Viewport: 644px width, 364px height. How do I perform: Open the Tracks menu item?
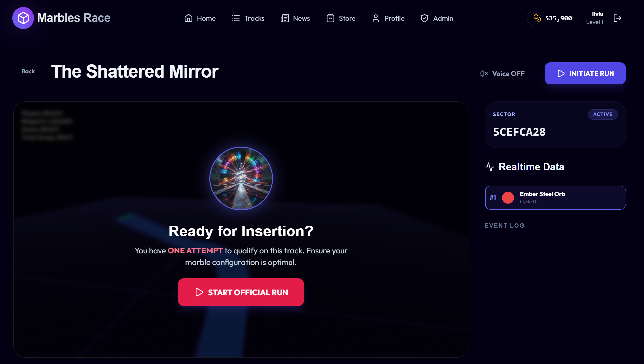pyautogui.click(x=248, y=18)
